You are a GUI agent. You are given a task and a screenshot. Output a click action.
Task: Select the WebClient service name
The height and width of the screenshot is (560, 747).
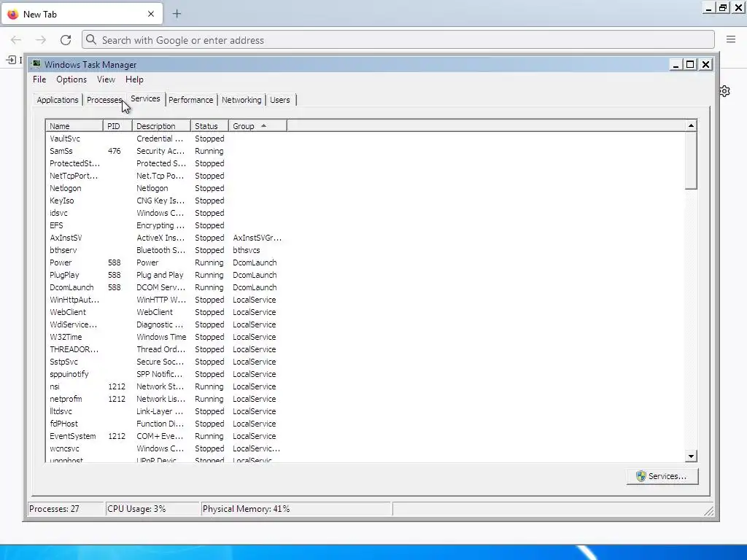(x=68, y=312)
